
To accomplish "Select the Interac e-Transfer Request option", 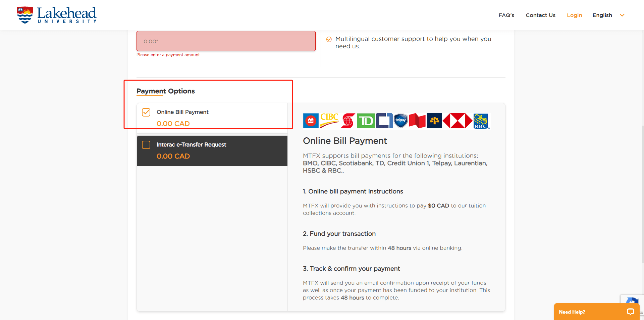I will tap(212, 150).
